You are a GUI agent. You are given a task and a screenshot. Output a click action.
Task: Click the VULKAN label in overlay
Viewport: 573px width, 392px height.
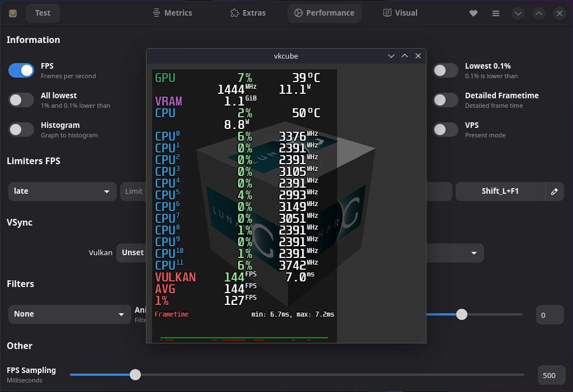176,277
